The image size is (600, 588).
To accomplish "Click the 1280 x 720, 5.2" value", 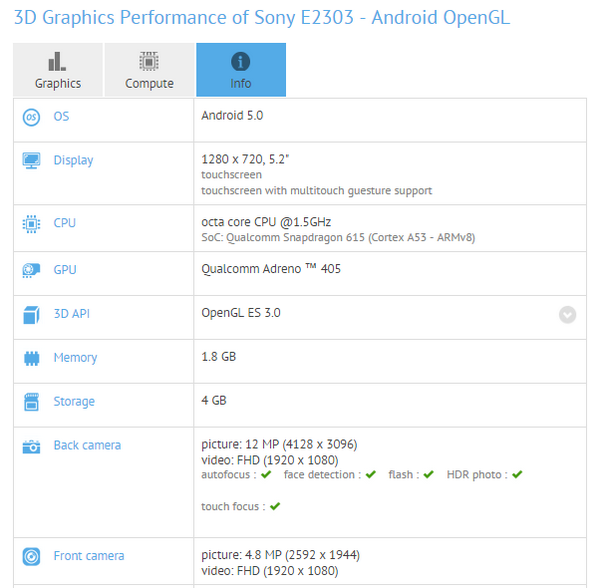I will coord(245,160).
